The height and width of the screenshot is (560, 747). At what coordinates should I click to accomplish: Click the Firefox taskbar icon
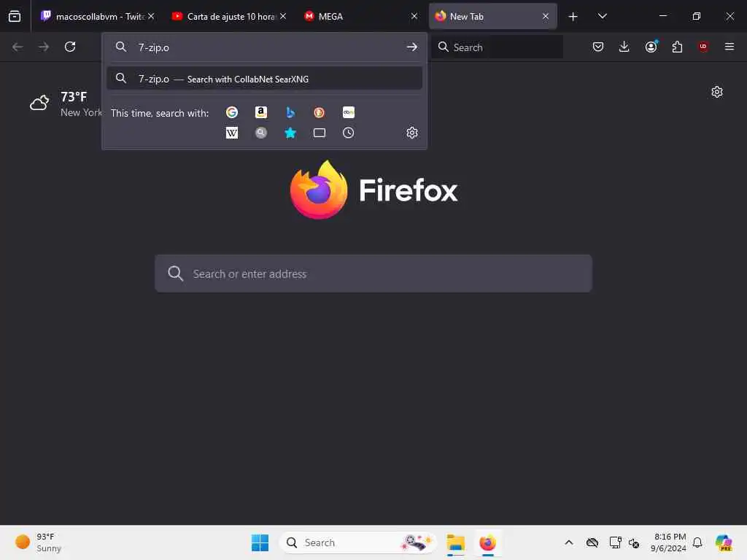pyautogui.click(x=488, y=542)
